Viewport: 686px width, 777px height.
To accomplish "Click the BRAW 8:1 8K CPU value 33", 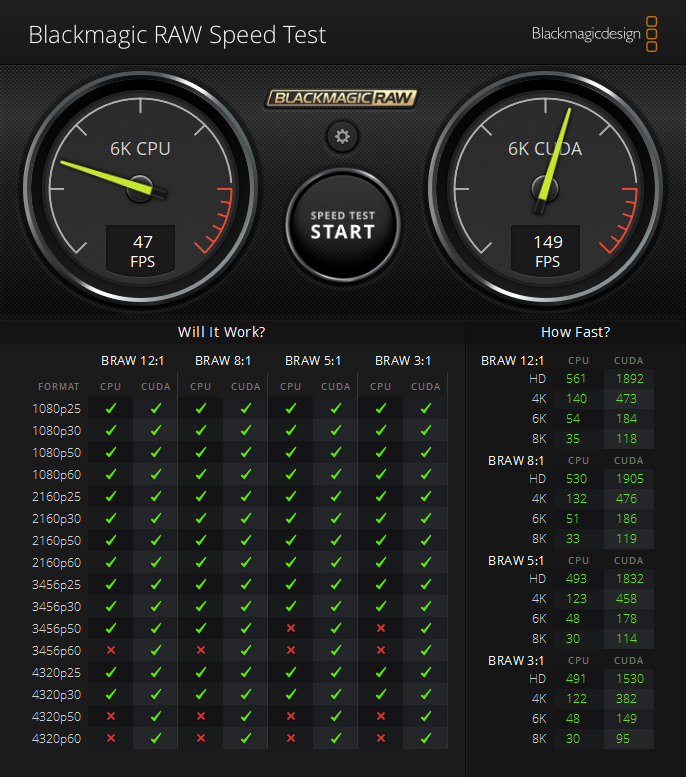I will coord(573,539).
